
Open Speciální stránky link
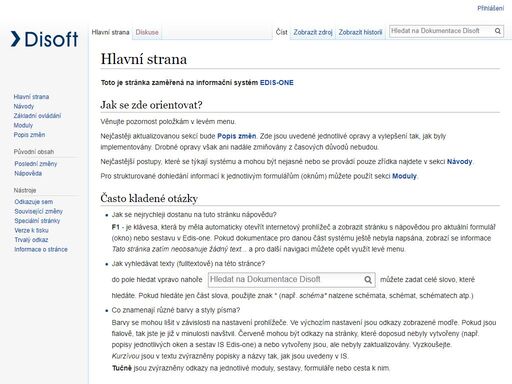(37, 221)
